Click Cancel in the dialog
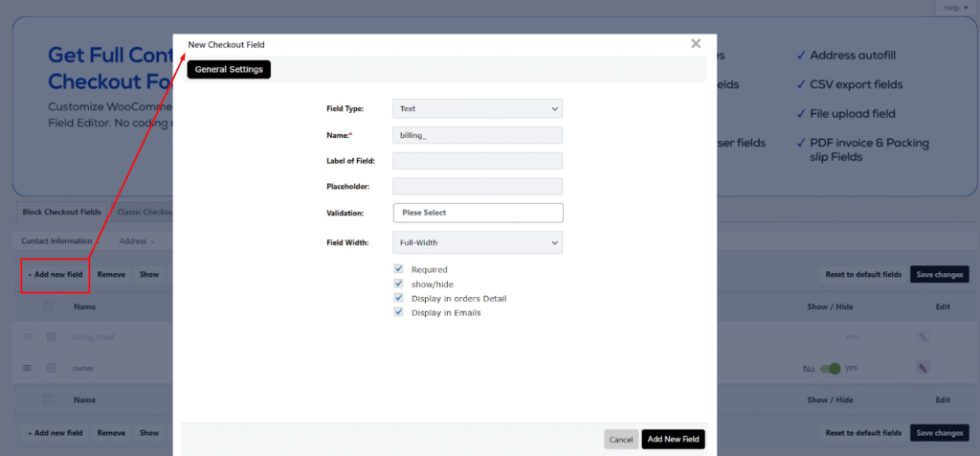 pyautogui.click(x=621, y=440)
